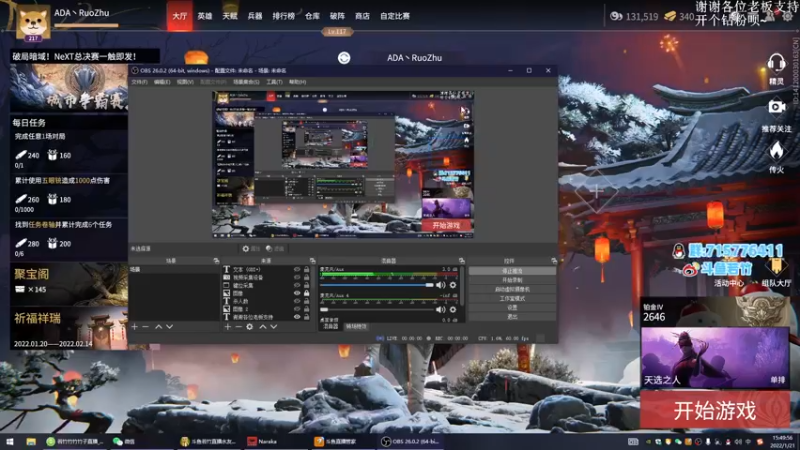Click the player avatar in game lobby
Viewport: 800px width, 450px height.
point(33,22)
